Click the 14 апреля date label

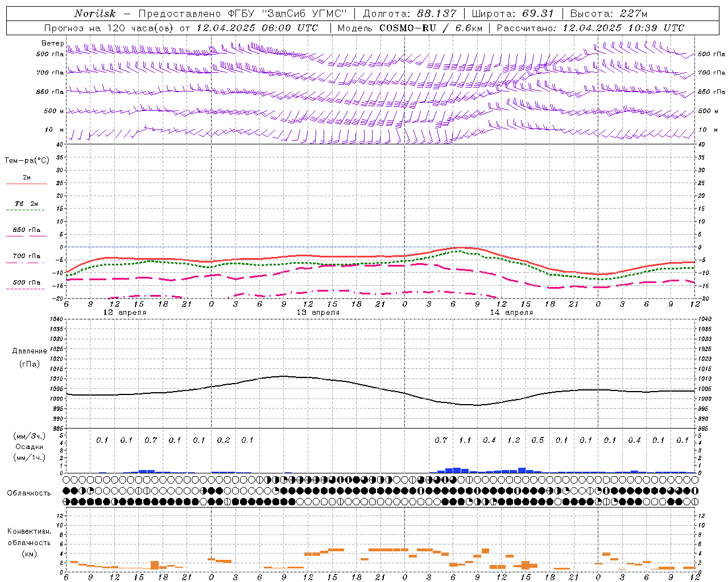[x=511, y=313]
